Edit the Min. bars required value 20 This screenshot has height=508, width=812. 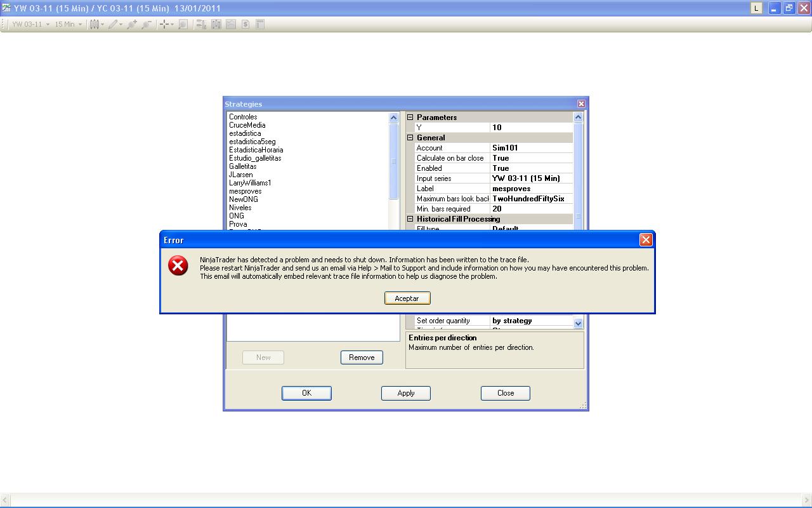(x=532, y=209)
